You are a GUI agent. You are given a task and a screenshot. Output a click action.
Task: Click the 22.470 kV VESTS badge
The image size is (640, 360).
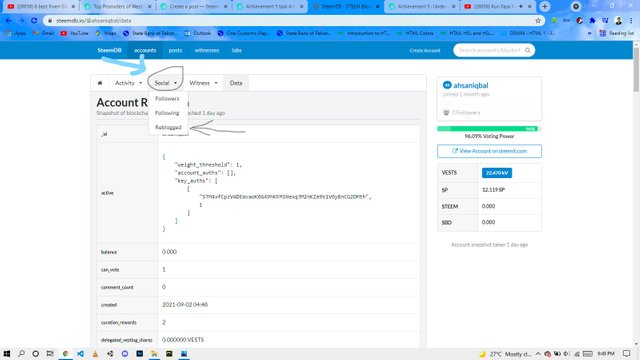pos(497,173)
